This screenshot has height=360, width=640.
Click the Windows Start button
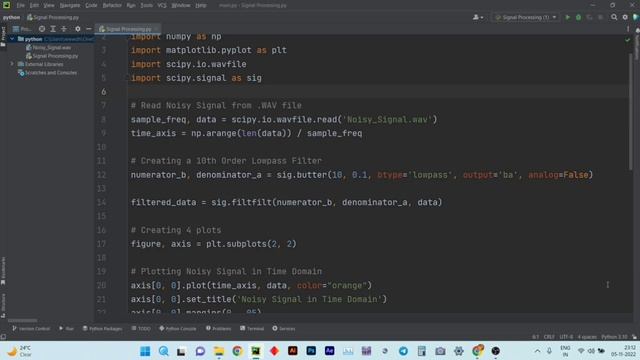[145, 351]
